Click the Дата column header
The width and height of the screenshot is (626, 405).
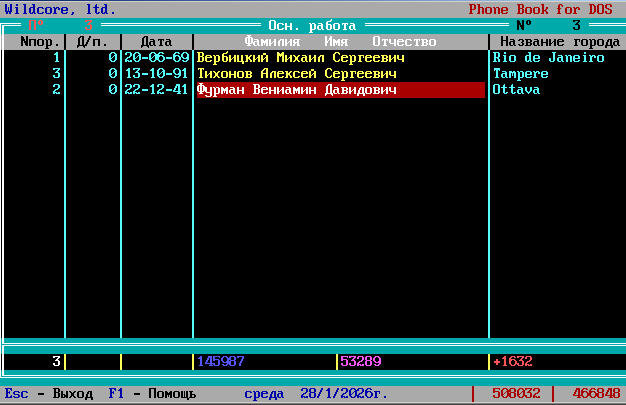coord(156,42)
